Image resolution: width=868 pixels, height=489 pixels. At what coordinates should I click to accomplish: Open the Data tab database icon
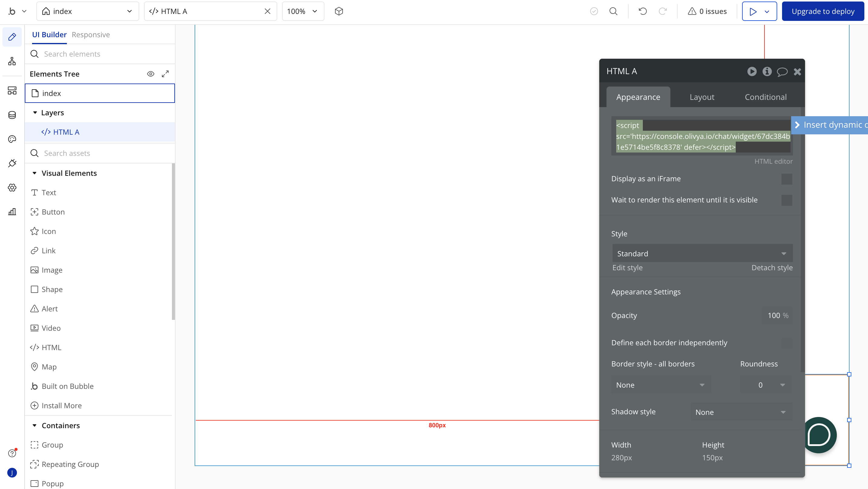click(x=12, y=115)
